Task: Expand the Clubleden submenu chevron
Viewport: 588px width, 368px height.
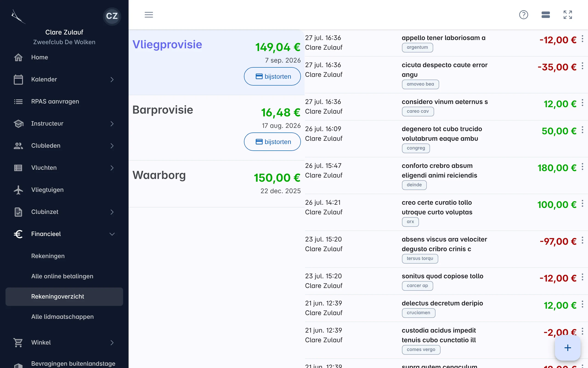Action: click(112, 146)
